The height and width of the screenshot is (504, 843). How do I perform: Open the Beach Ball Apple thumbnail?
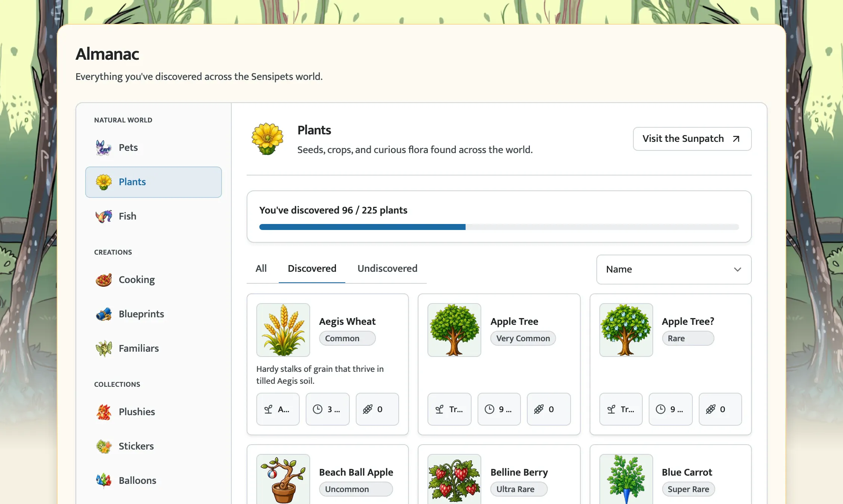pos(283,479)
